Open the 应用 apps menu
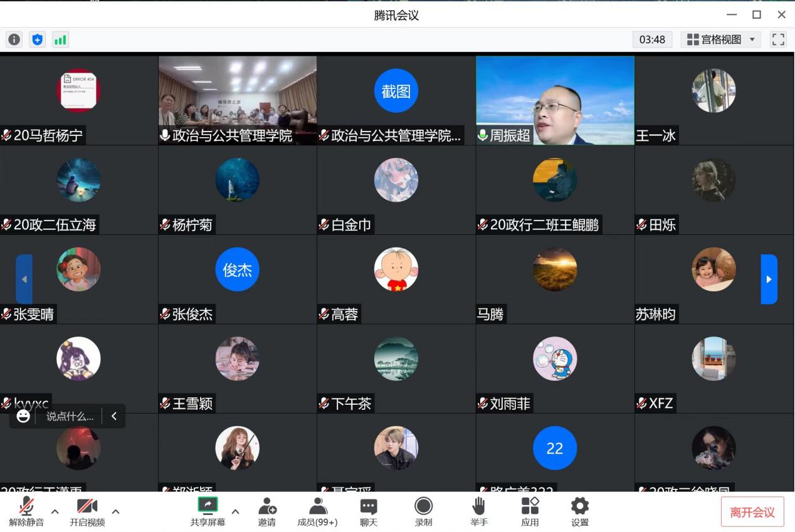Viewport: 795px width, 532px height. [x=530, y=511]
